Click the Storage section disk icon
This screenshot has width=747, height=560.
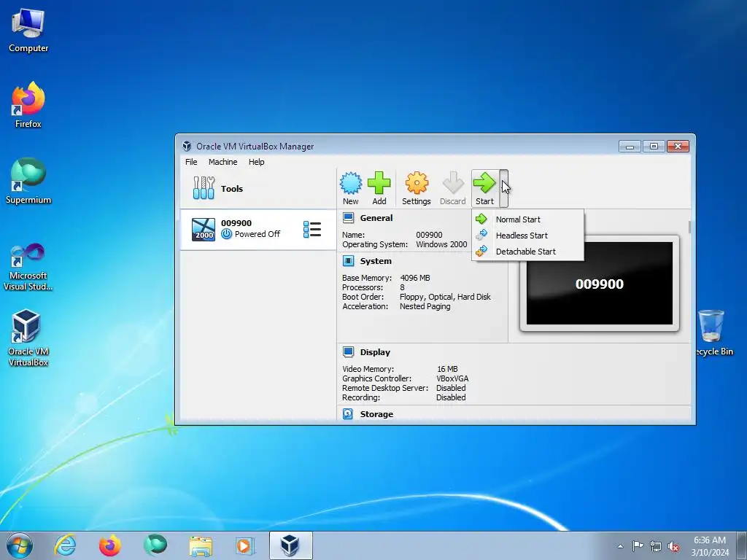pos(348,414)
